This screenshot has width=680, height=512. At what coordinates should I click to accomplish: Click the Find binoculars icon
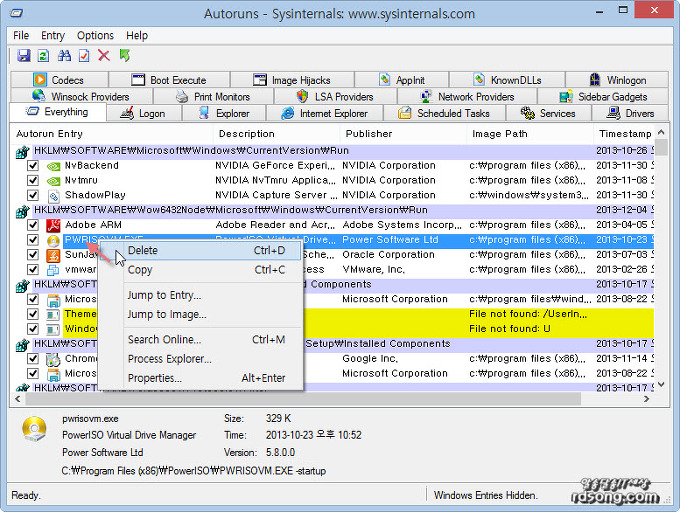coord(64,56)
